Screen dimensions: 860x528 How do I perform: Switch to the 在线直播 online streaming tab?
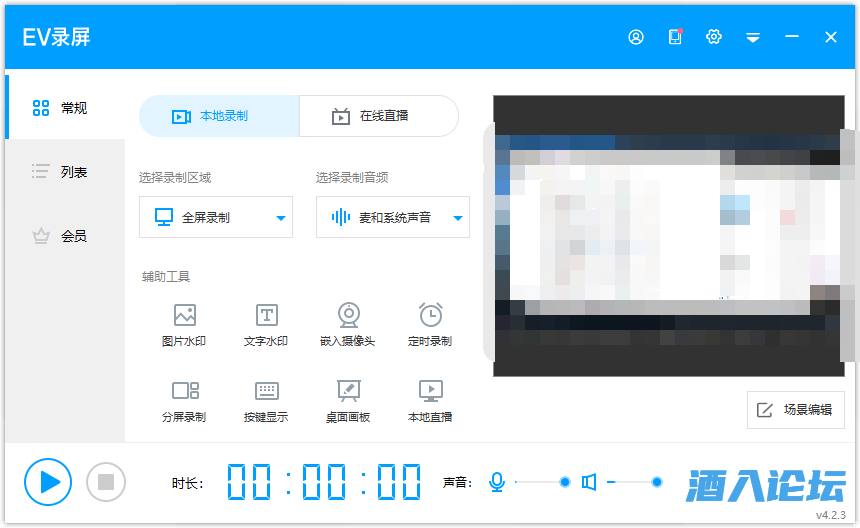[378, 116]
